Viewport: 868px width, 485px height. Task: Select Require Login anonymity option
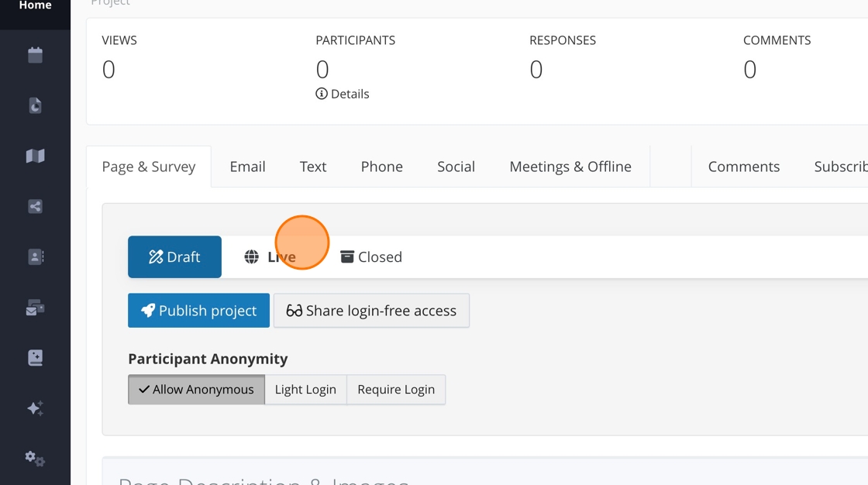coord(396,390)
